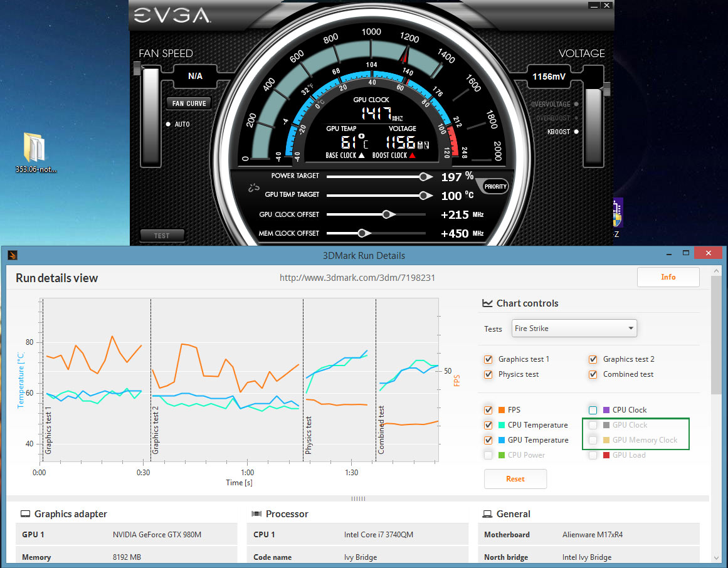This screenshot has height=568, width=728.
Task: Uncheck the Combined test checkbox
Action: point(593,374)
